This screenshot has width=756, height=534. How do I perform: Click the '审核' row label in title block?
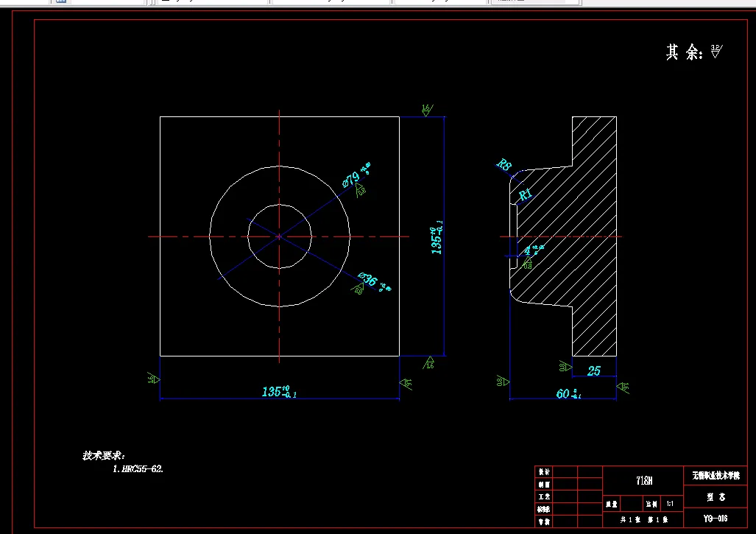click(544, 521)
